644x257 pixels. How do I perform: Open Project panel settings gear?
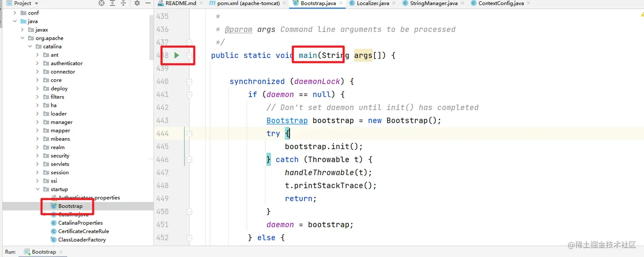[x=137, y=3]
